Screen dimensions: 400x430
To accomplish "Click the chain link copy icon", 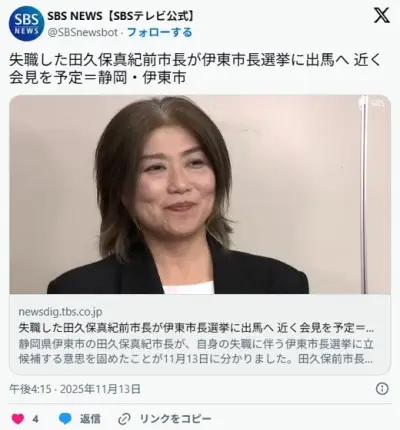I will (x=125, y=419).
